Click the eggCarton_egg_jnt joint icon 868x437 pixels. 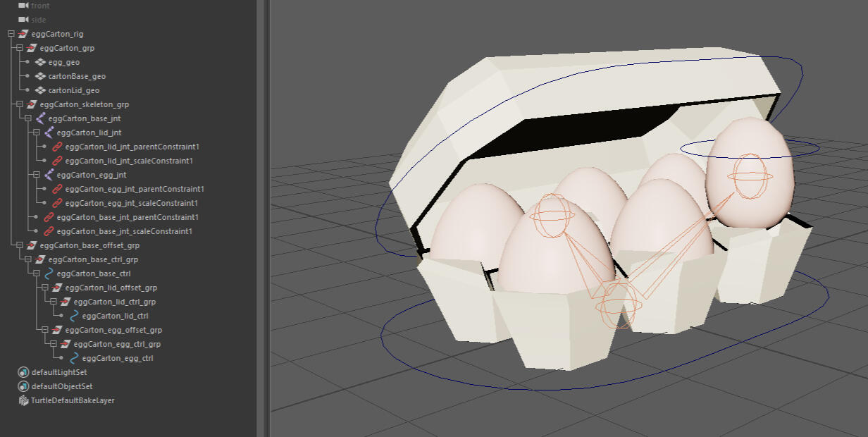click(49, 175)
